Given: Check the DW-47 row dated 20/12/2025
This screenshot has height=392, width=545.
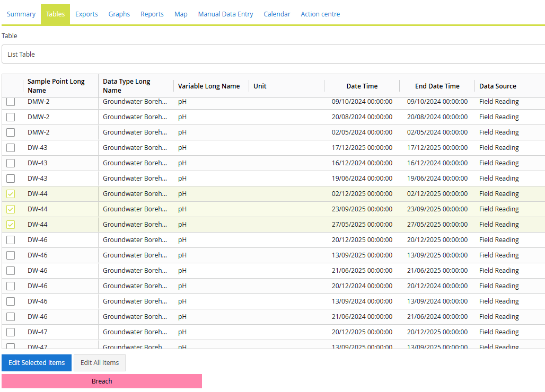Looking at the screenshot, I should [x=11, y=332].
